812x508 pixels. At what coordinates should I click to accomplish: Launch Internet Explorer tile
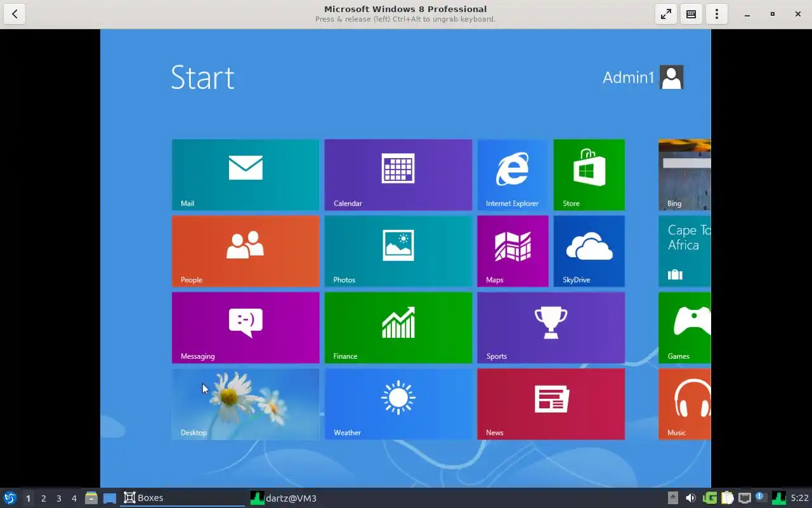[x=513, y=175]
